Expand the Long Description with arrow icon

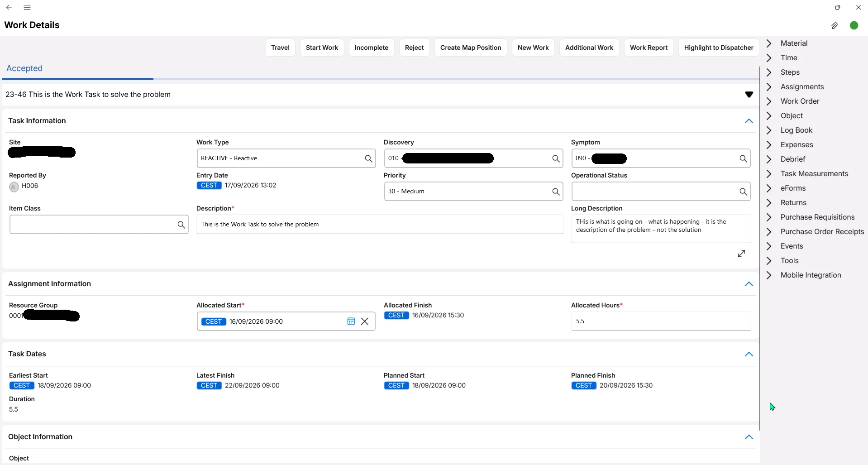741,254
